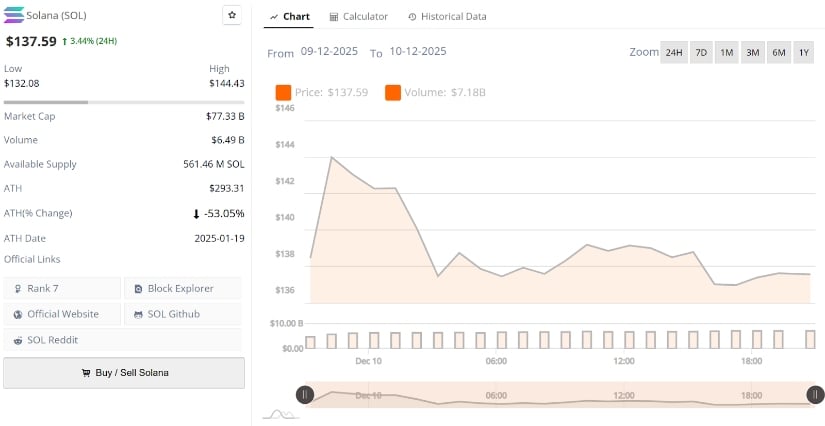
Task: Set zoom range to 1M
Action: coord(727,52)
